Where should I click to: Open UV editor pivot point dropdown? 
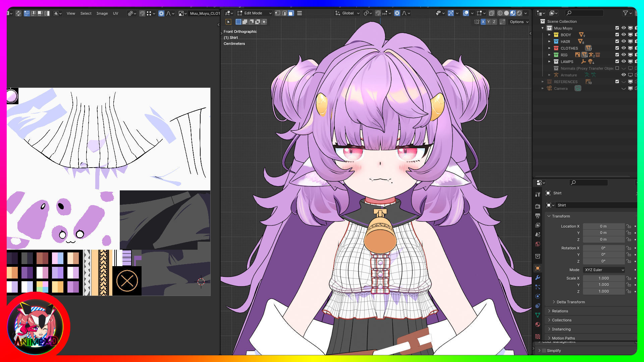click(x=132, y=13)
